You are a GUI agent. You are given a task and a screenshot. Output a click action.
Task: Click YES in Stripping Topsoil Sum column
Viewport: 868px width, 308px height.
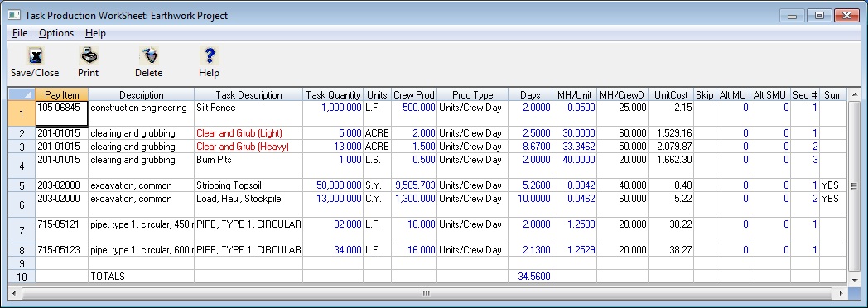[x=832, y=185]
